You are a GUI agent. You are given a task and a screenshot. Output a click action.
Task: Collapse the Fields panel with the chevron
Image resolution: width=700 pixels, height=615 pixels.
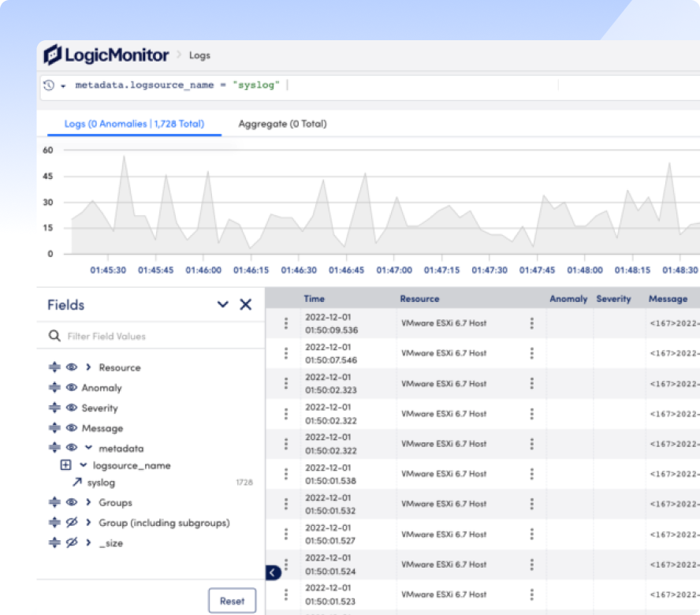tap(223, 304)
